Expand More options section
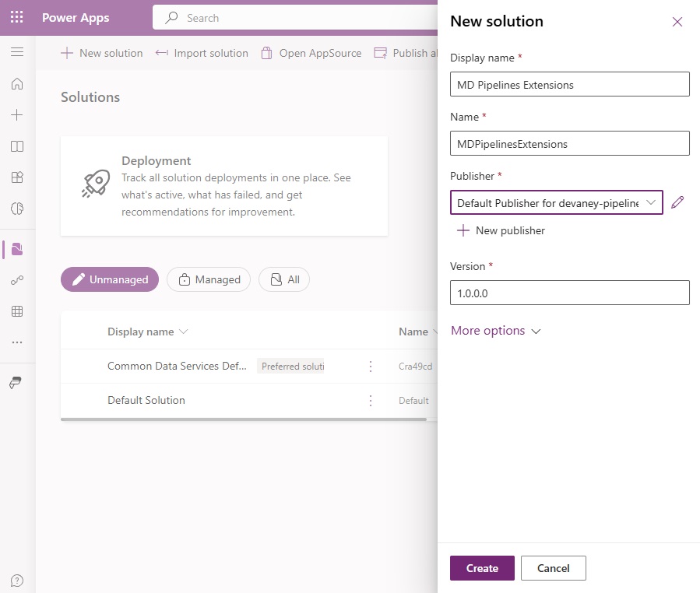Image resolution: width=700 pixels, height=593 pixels. pos(495,331)
